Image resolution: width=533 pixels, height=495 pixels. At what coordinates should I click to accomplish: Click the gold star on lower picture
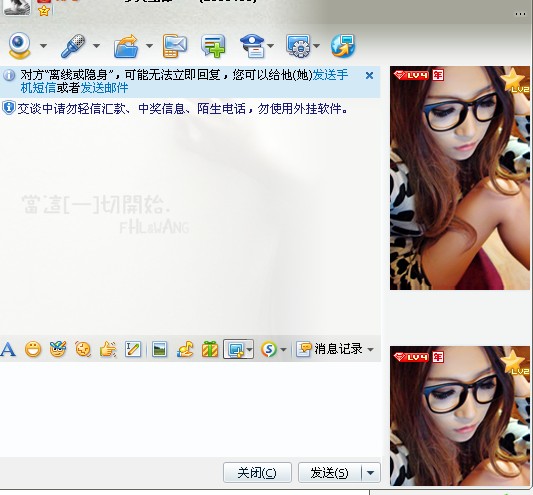point(513,361)
